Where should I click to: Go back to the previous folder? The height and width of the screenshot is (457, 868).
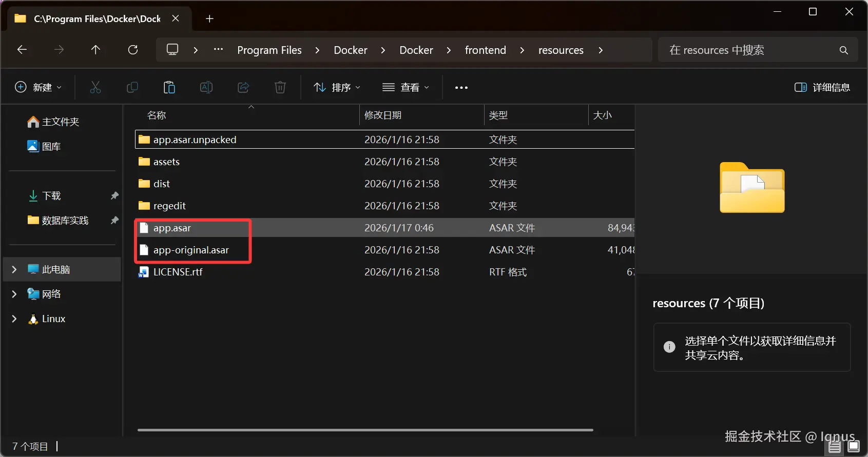pos(22,50)
